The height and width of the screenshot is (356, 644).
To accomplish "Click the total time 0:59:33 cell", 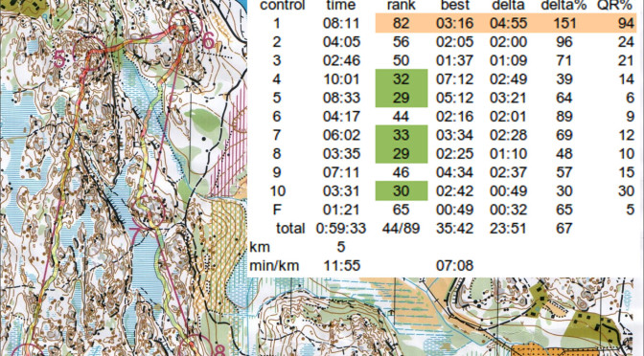I will pyautogui.click(x=341, y=228).
